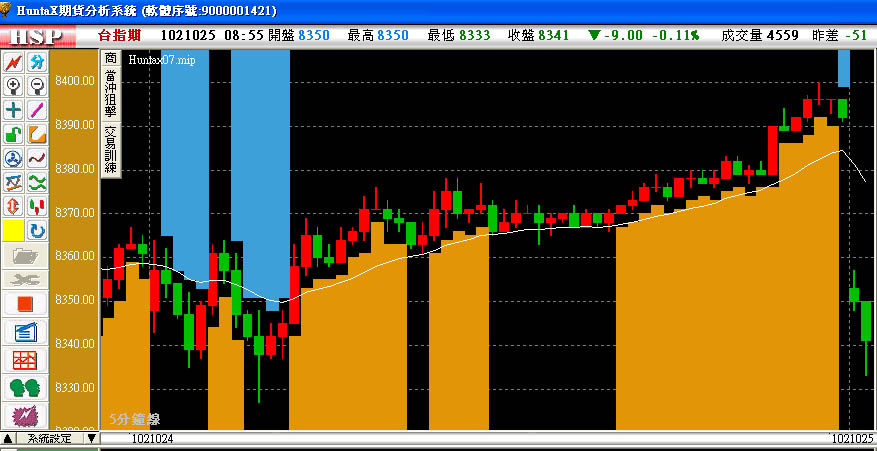Click the up triangle beside 系統設定
Viewport: 877px width, 451px height.
(7, 438)
